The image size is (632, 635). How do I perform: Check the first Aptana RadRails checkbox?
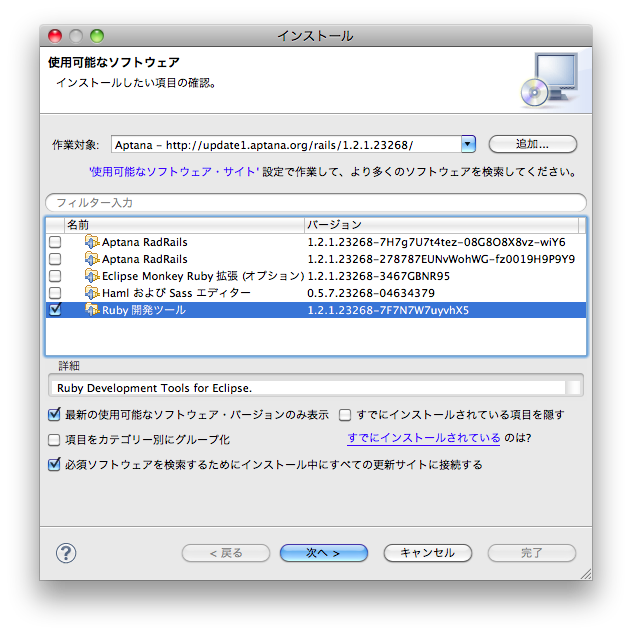point(56,242)
